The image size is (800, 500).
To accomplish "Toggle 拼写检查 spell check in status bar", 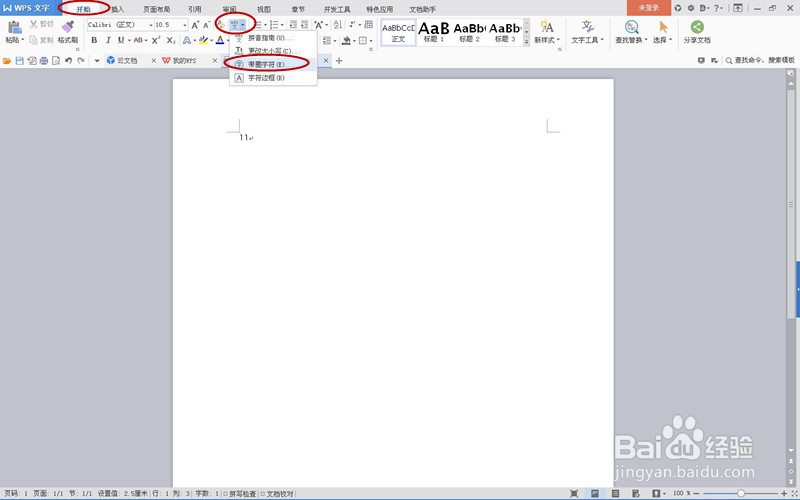I will [239, 493].
